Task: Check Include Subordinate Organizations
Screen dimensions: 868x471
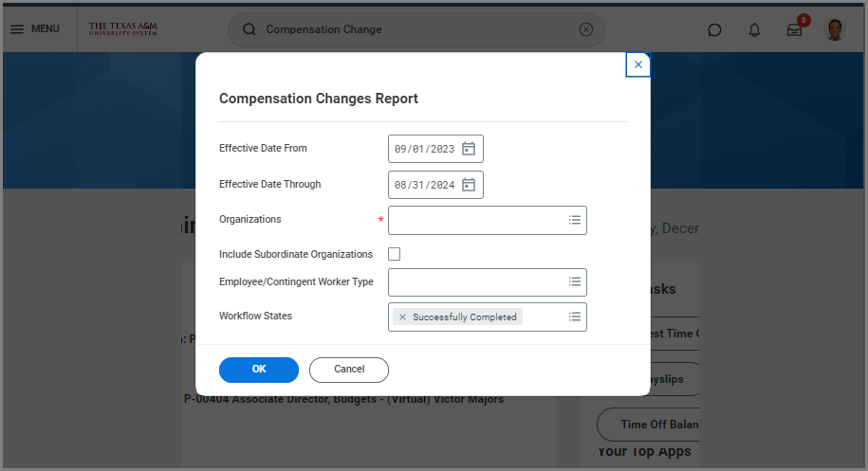Action: pos(395,254)
